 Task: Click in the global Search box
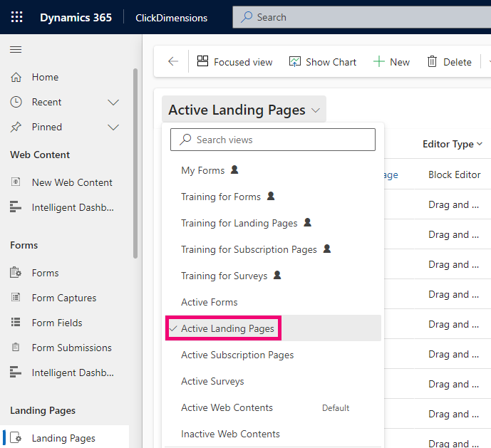(x=362, y=17)
